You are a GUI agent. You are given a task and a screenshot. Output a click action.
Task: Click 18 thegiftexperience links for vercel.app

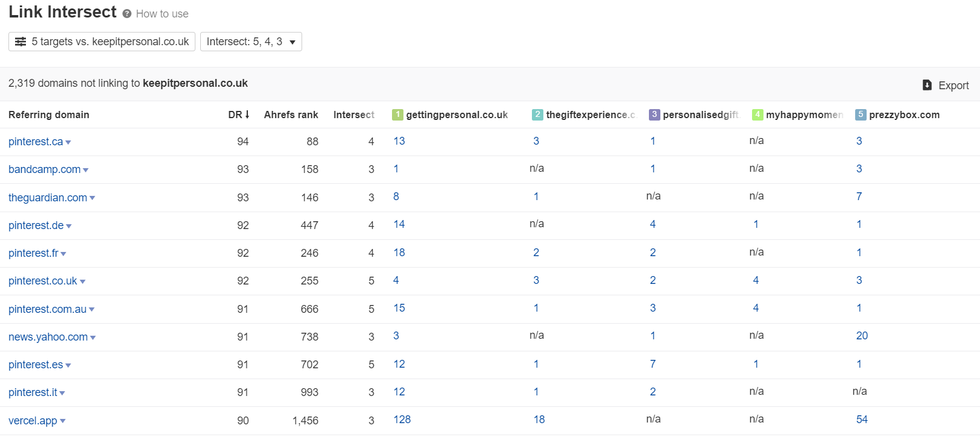pos(539,420)
